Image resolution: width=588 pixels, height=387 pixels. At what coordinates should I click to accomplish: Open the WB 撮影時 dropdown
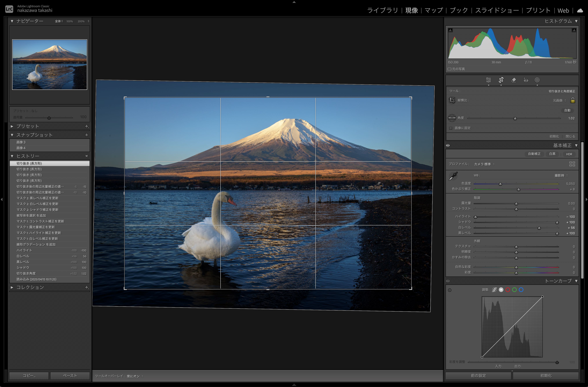click(561, 175)
